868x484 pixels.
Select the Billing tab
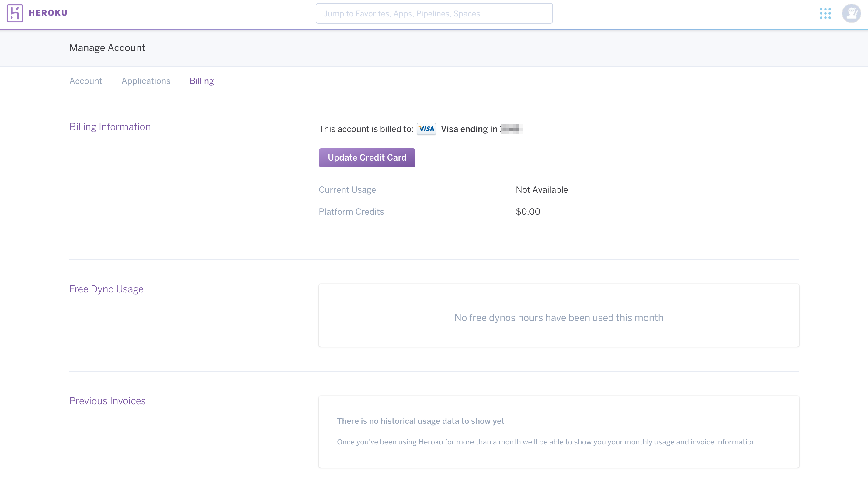202,81
